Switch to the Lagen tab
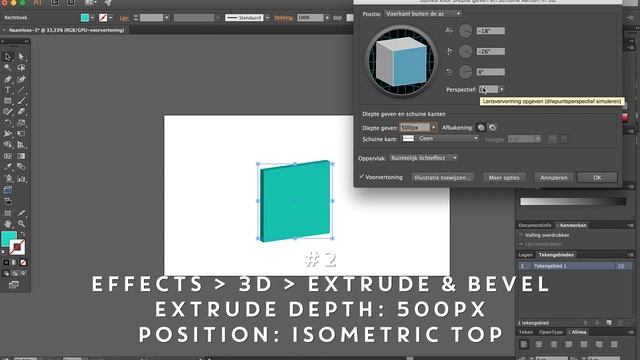The width and height of the screenshot is (640, 360). [x=525, y=255]
